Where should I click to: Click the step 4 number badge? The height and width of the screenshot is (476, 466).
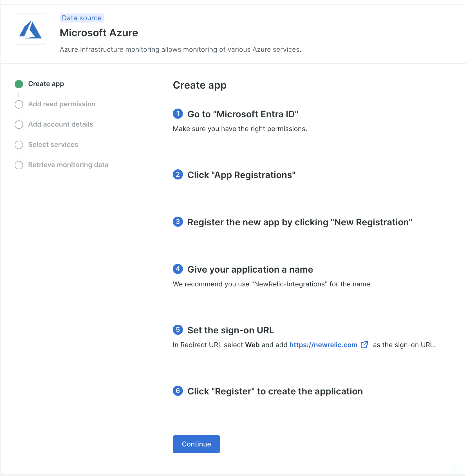click(178, 269)
